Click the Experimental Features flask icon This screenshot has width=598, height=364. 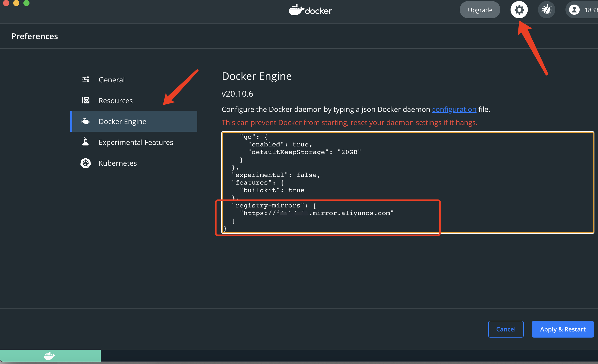point(85,141)
